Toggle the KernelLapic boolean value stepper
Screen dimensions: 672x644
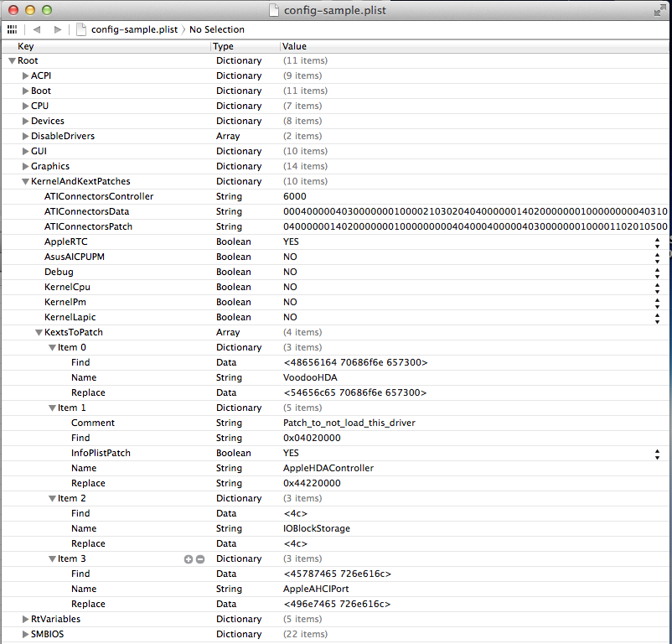click(657, 318)
